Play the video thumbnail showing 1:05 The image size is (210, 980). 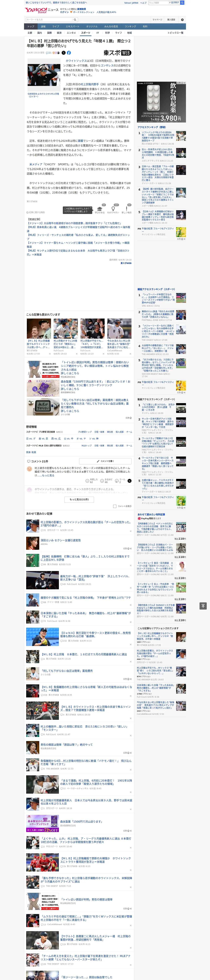pyautogui.click(x=181, y=408)
